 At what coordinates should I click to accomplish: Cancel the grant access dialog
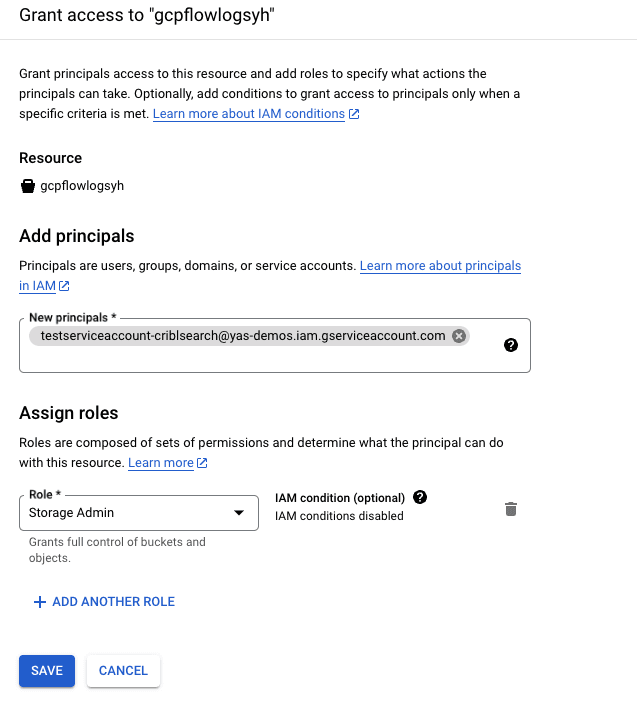click(x=124, y=671)
